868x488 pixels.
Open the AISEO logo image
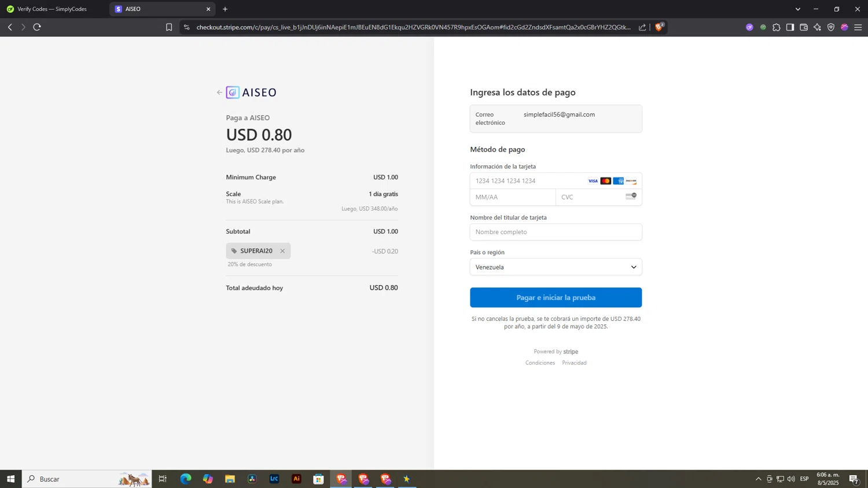pos(251,93)
